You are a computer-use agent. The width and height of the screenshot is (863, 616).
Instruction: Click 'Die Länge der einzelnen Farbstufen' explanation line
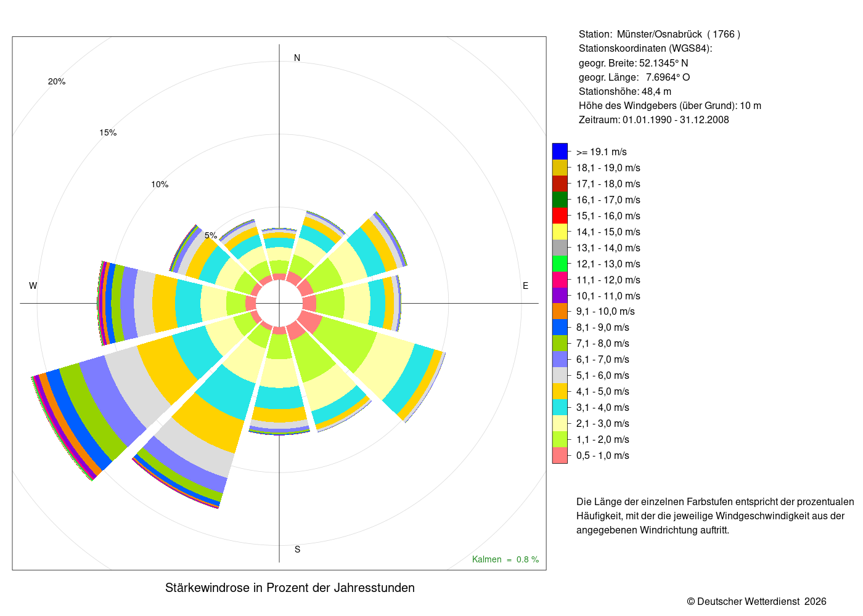pos(715,502)
